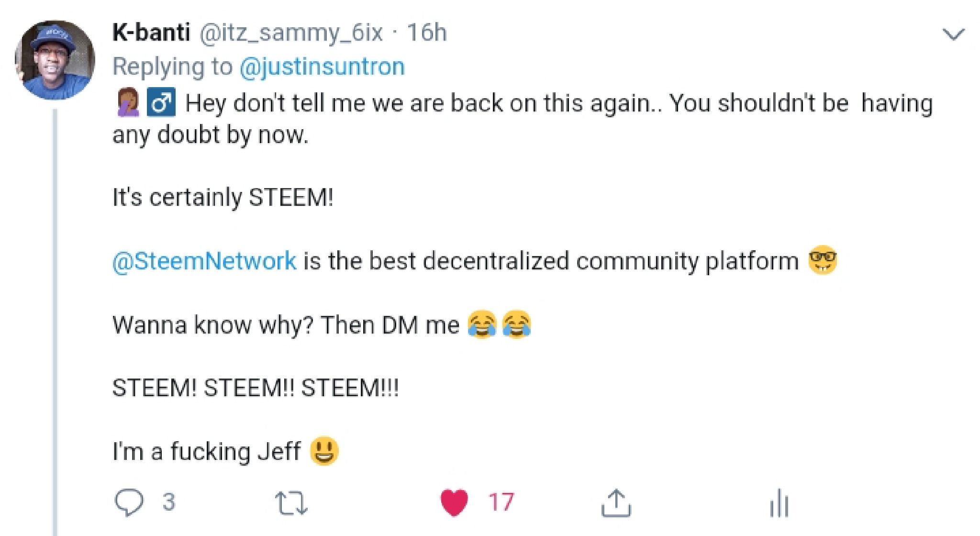Click the facepalm emoji in the tweet

point(128,102)
